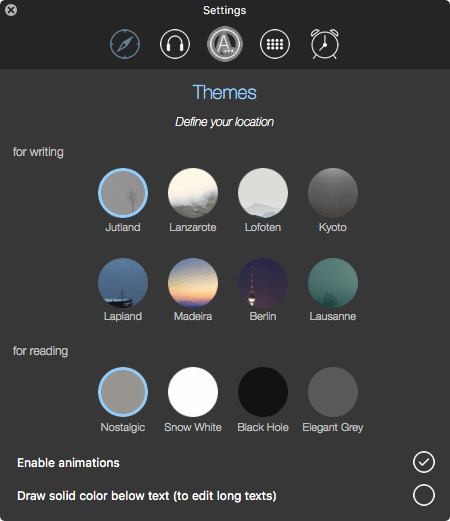
Task: Select the Jutland writing theme
Action: [x=123, y=193]
